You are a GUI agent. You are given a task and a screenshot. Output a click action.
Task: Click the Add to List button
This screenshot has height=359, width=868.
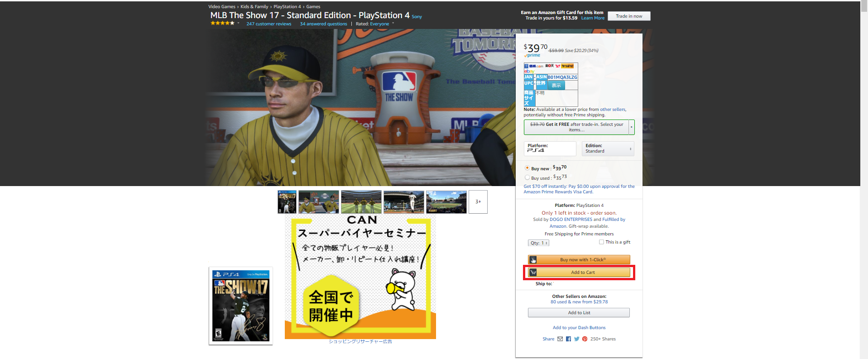click(x=579, y=313)
